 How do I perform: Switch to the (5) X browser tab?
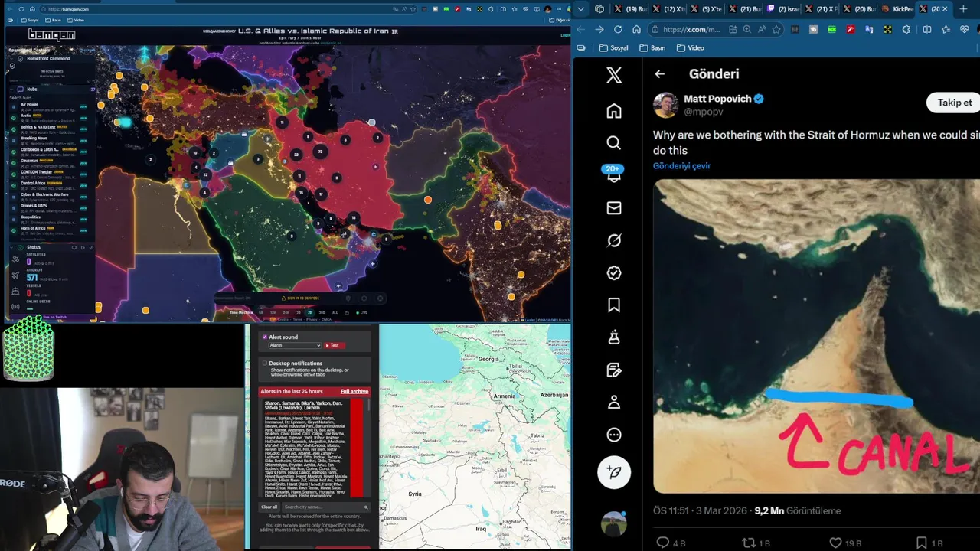coord(705,9)
